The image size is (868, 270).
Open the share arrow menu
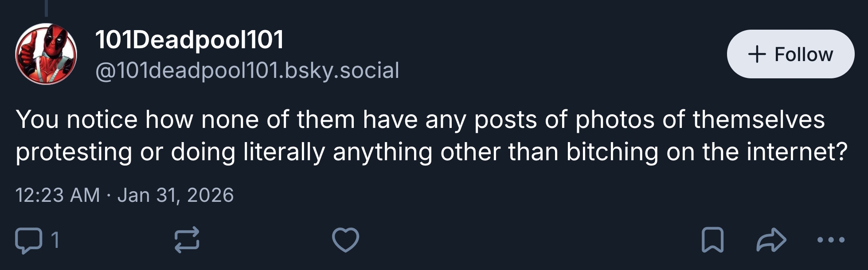771,240
